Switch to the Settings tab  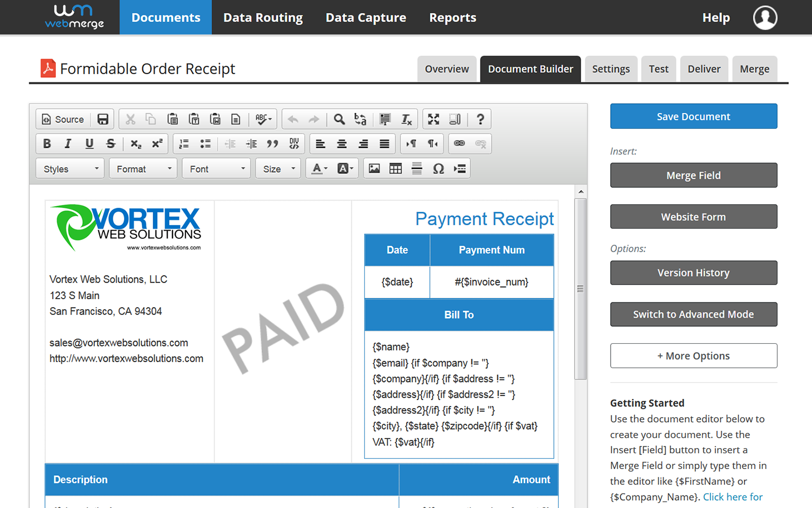point(611,69)
